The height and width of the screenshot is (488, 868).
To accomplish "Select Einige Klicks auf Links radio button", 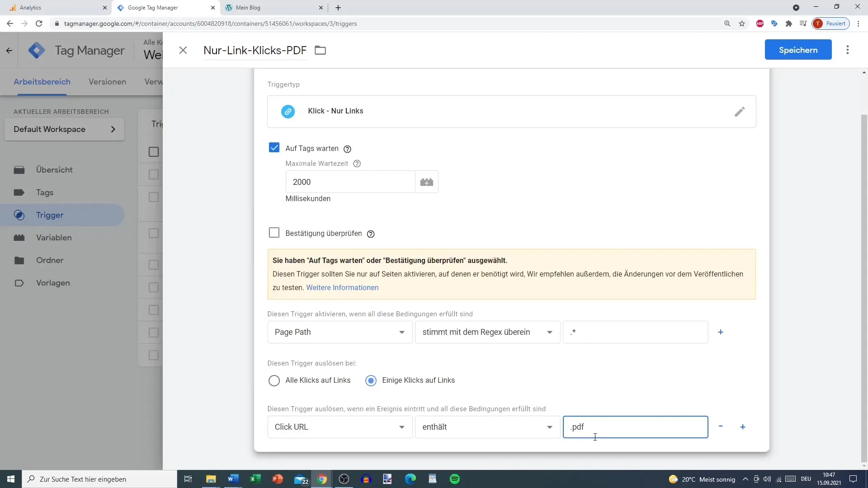I will point(371,380).
